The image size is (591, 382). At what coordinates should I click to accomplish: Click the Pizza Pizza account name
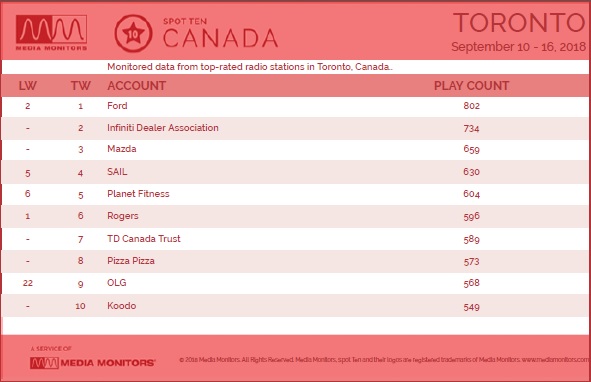pos(131,261)
